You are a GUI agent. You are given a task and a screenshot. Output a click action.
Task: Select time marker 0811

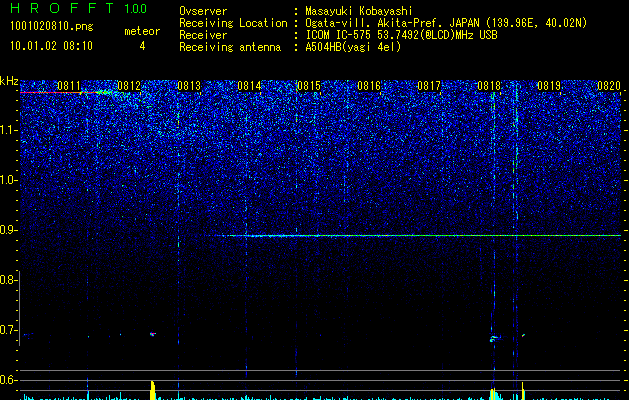(x=69, y=86)
